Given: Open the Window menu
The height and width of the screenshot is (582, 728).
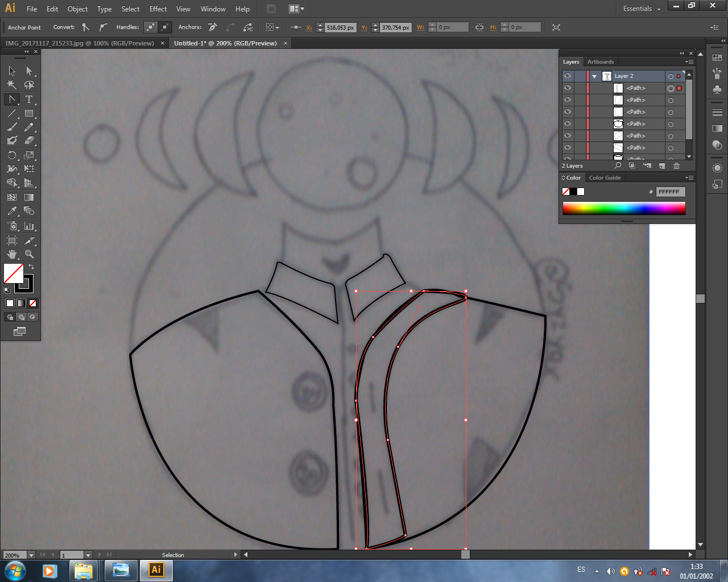Looking at the screenshot, I should click(213, 9).
